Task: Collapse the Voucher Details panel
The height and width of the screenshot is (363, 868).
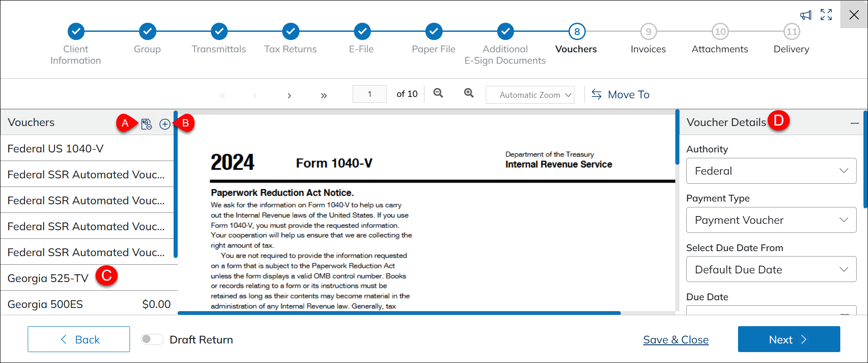Action: (x=854, y=123)
